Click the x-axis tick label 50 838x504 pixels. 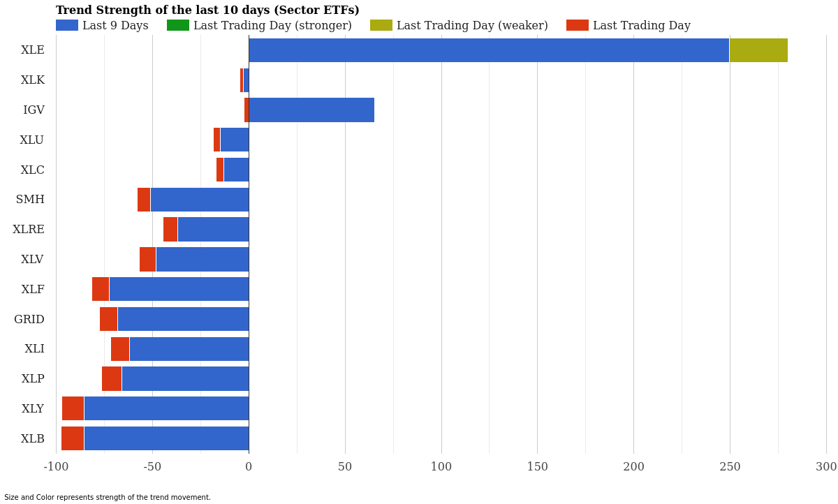point(345,467)
